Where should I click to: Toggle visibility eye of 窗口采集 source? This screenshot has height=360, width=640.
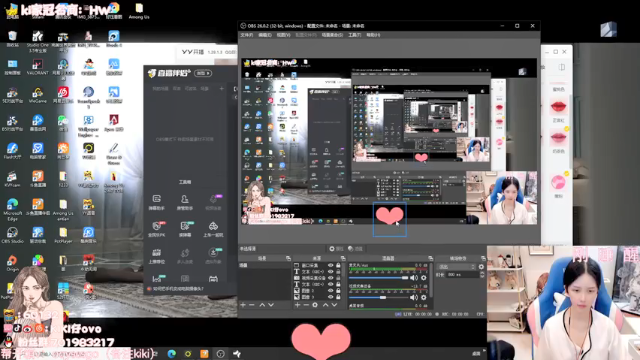click(331, 265)
